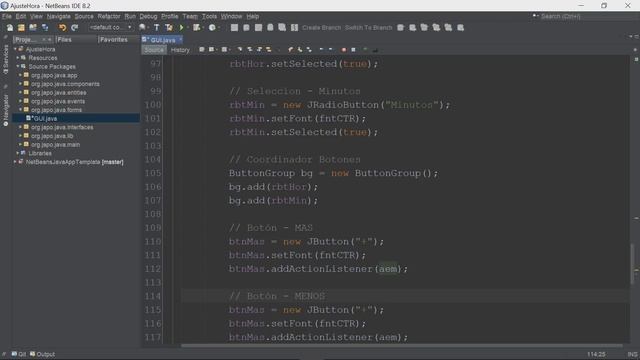The height and width of the screenshot is (360, 640).
Task: Click the Profile Project toolbar icon
Action: (212, 28)
